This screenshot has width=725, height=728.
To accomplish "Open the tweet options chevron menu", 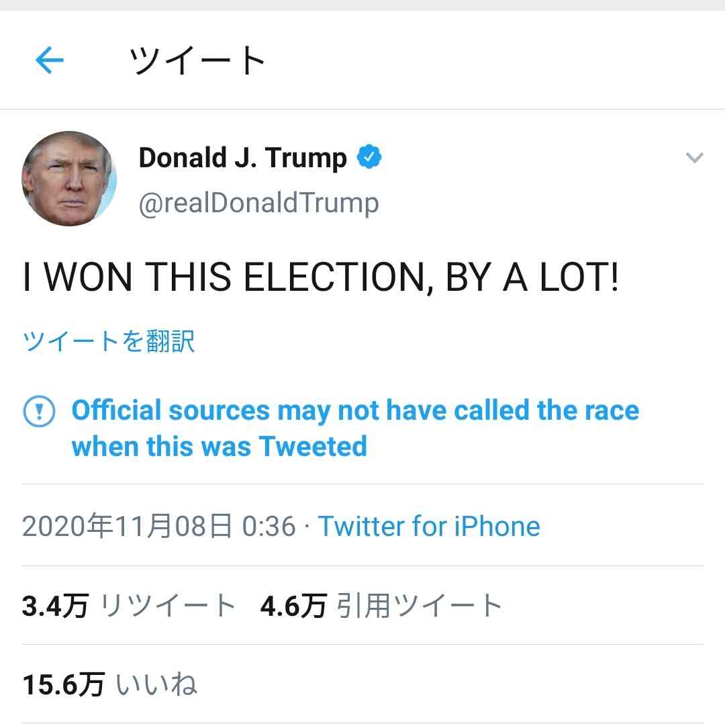I will (x=694, y=158).
